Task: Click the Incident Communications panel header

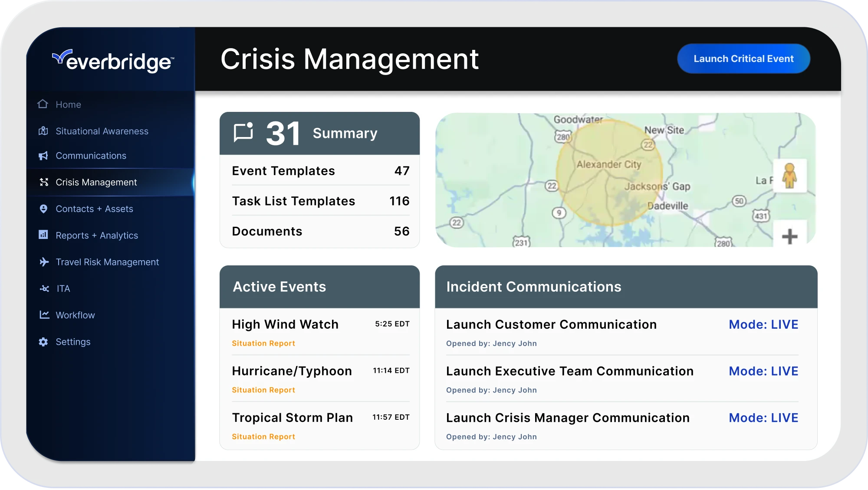Action: pos(626,287)
